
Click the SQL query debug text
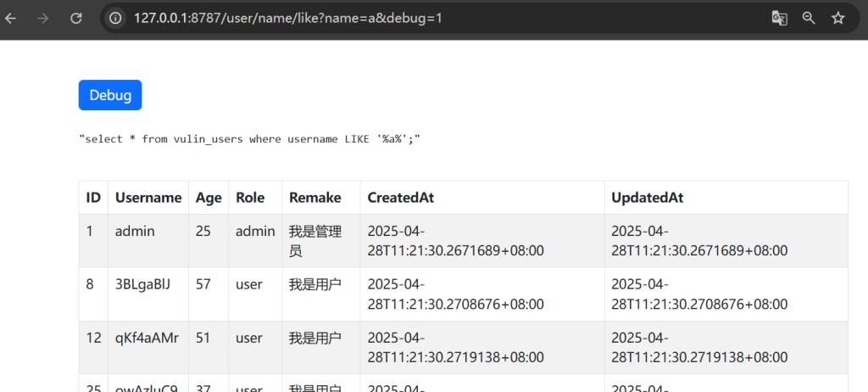[x=250, y=138]
